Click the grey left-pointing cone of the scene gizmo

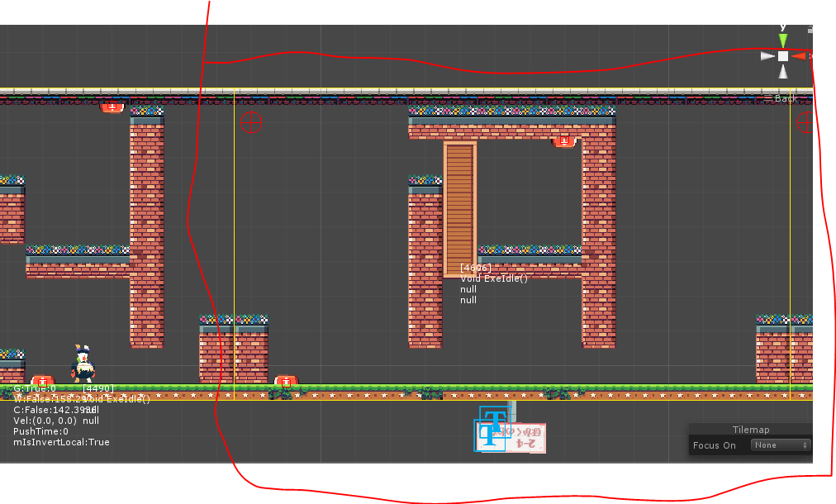[767, 56]
